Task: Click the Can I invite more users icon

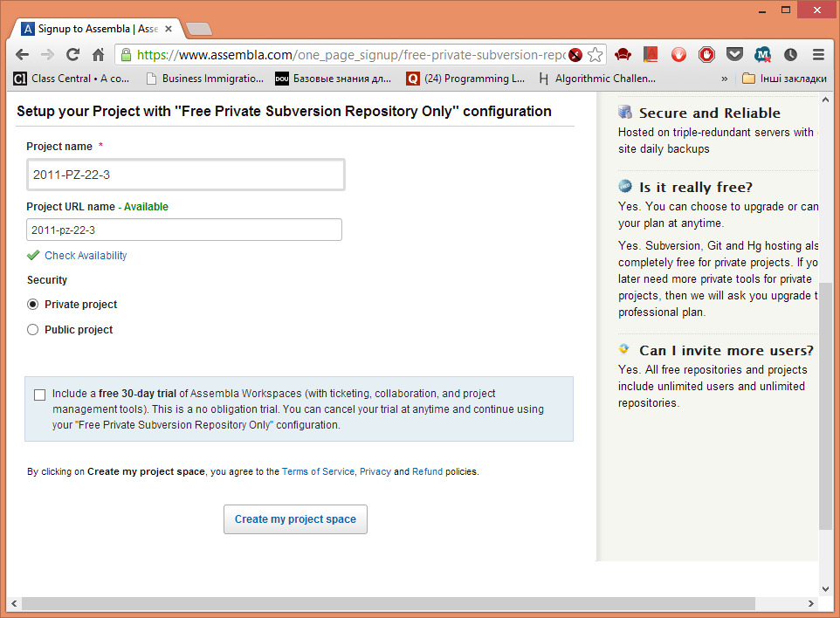Action: [x=623, y=349]
